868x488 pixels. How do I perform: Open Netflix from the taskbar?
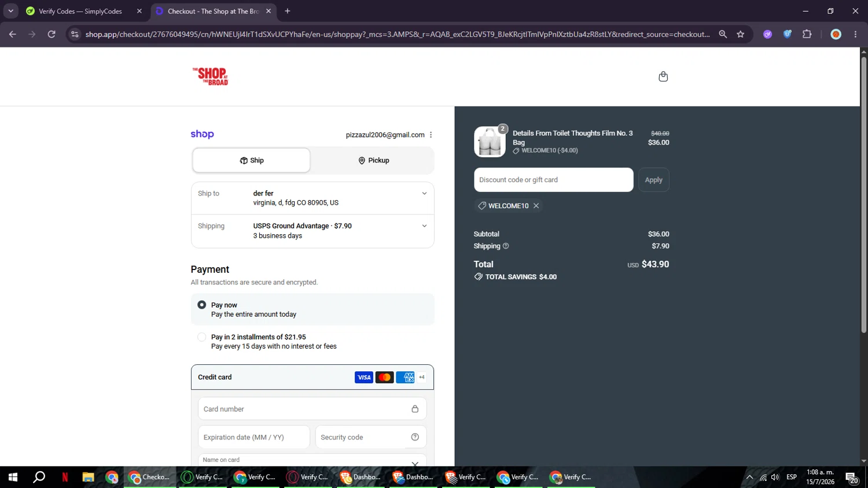pos(65,477)
